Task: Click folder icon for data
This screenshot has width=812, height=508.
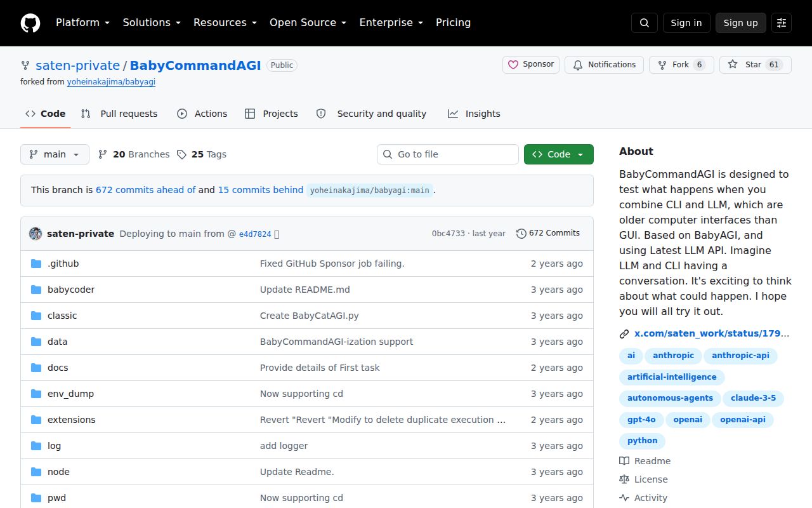Action: (x=36, y=342)
